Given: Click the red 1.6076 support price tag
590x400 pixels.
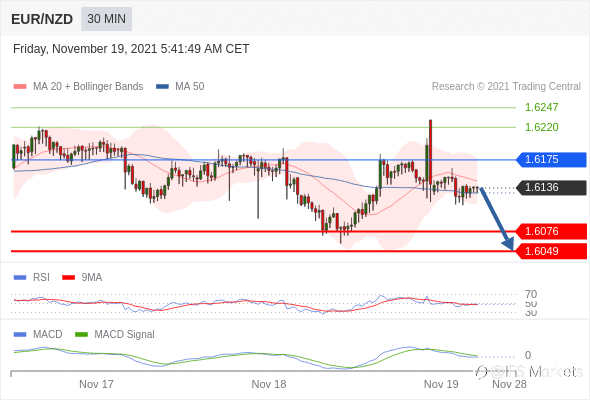Looking at the screenshot, I should tap(551, 231).
